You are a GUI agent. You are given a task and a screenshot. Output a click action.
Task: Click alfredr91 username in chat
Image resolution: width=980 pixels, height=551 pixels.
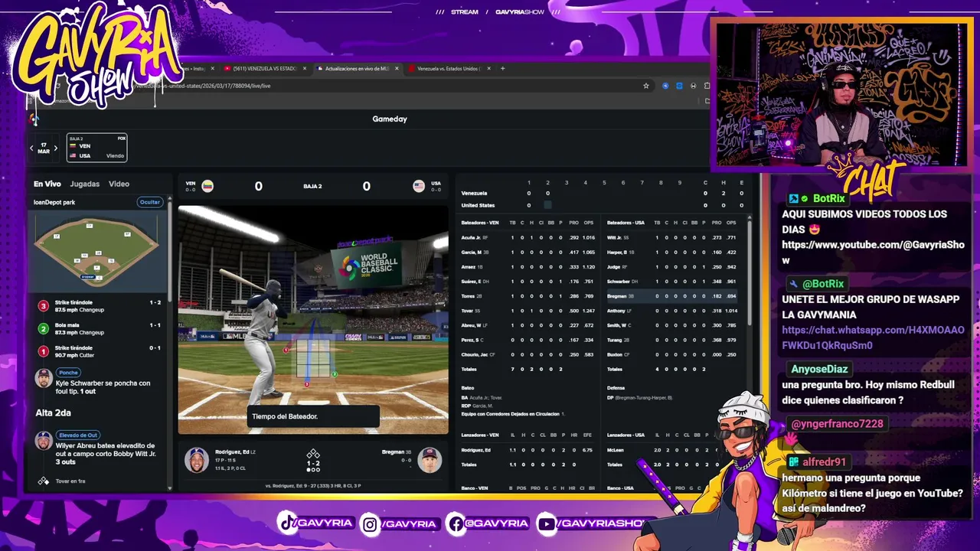click(825, 462)
